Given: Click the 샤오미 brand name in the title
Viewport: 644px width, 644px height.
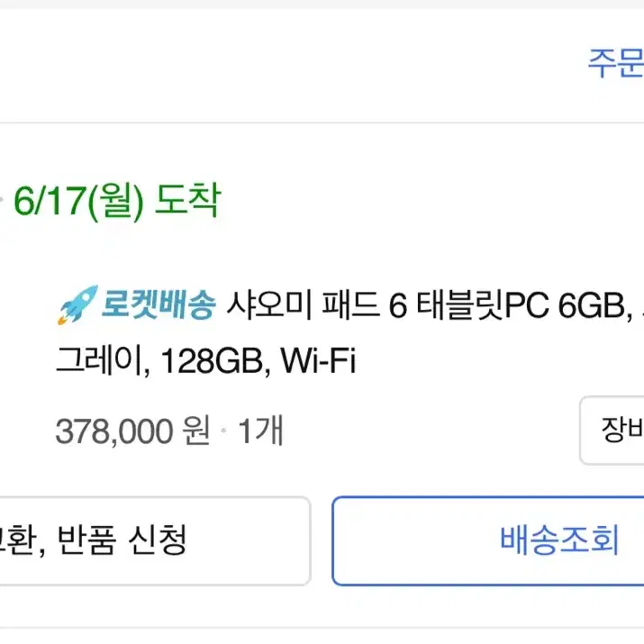Looking at the screenshot, I should (269, 305).
